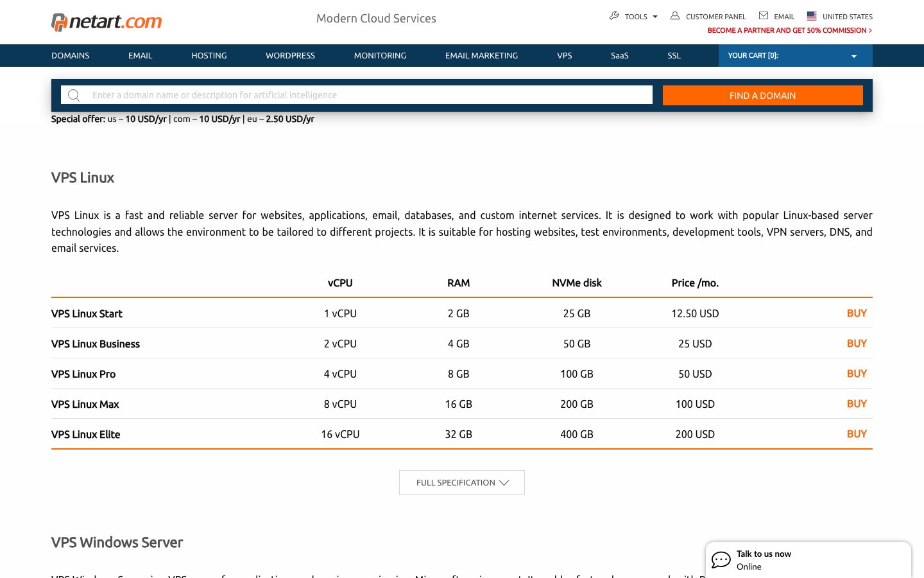The image size is (924, 578).
Task: Click the VPS Windows Server heading
Action: [x=117, y=543]
